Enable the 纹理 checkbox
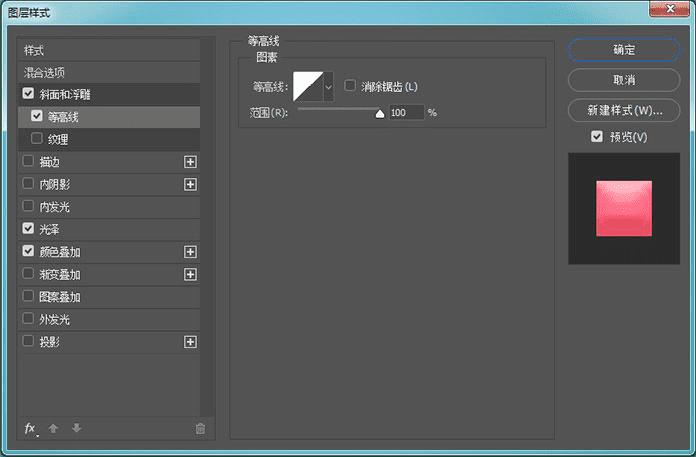 point(37,138)
